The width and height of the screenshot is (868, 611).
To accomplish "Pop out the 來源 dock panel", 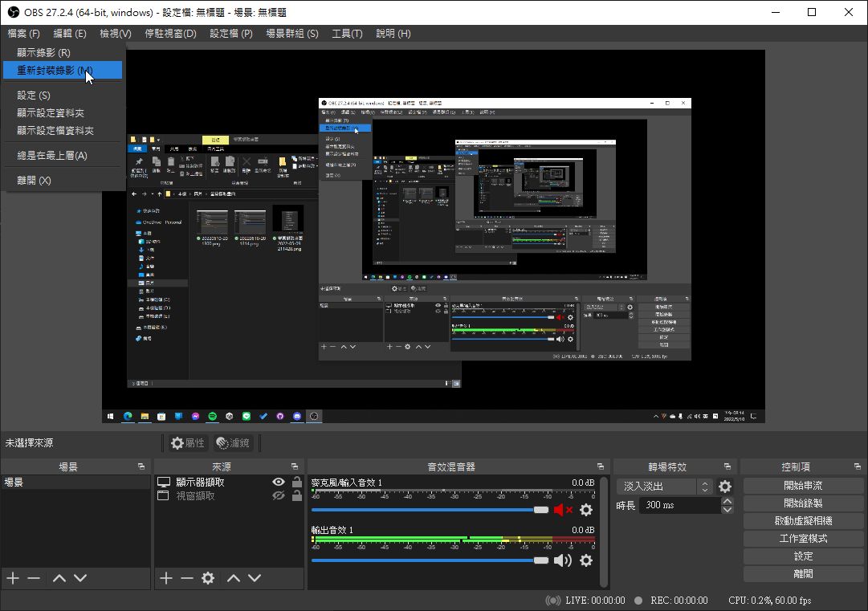I will tap(295, 466).
